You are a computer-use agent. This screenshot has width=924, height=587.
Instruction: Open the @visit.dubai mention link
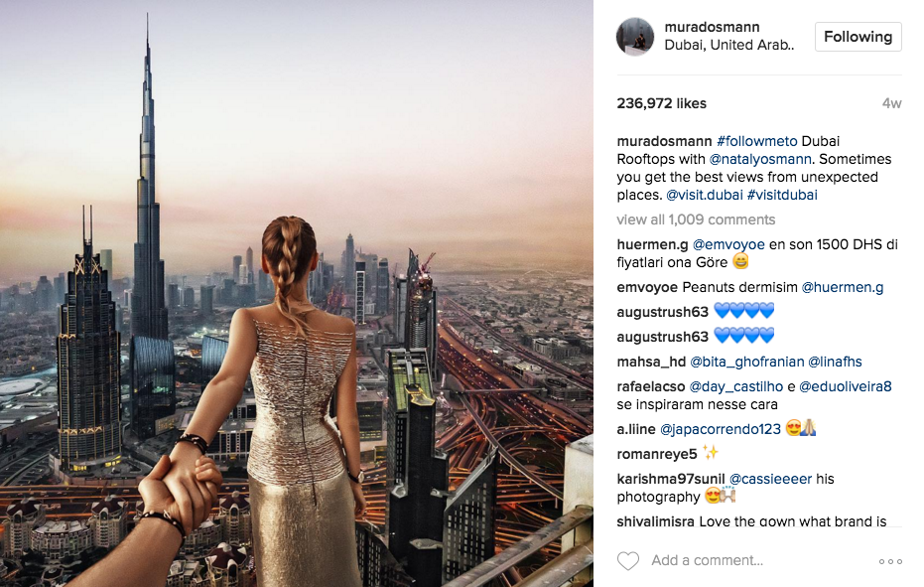[x=705, y=195]
